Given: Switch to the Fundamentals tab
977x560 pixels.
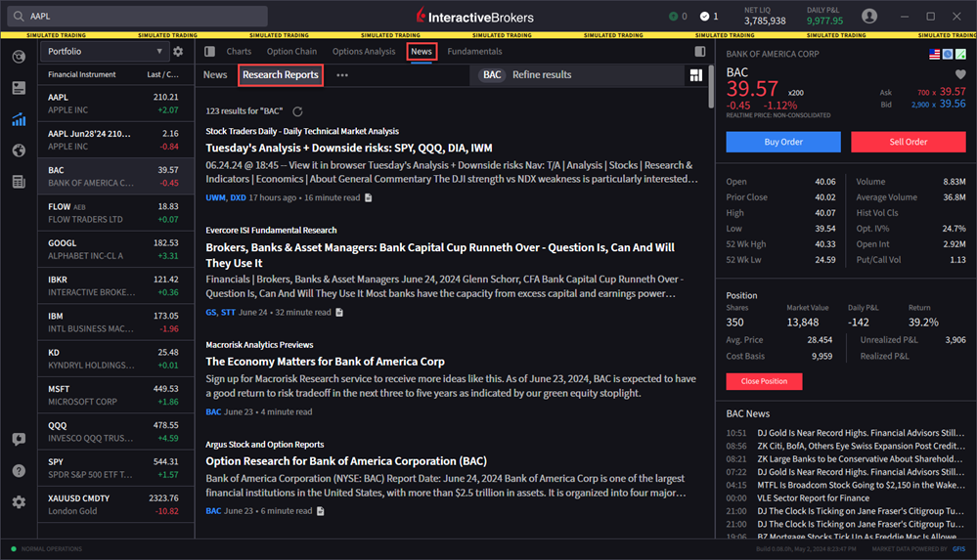Looking at the screenshot, I should [x=474, y=52].
